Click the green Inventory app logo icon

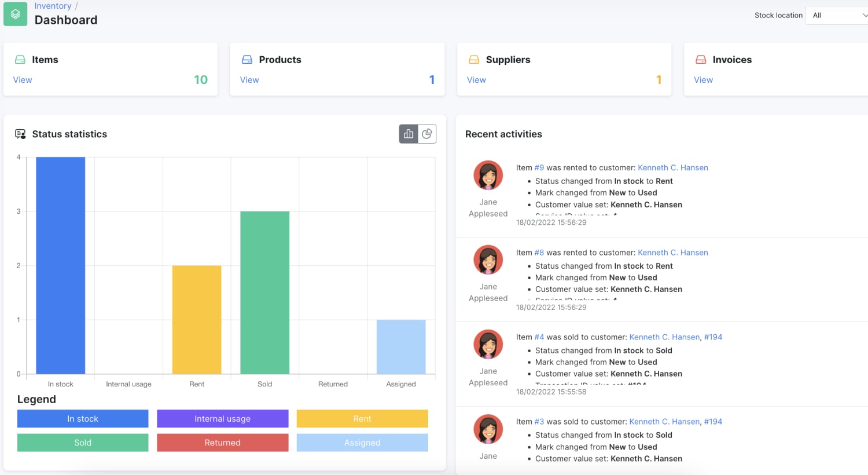click(x=15, y=13)
